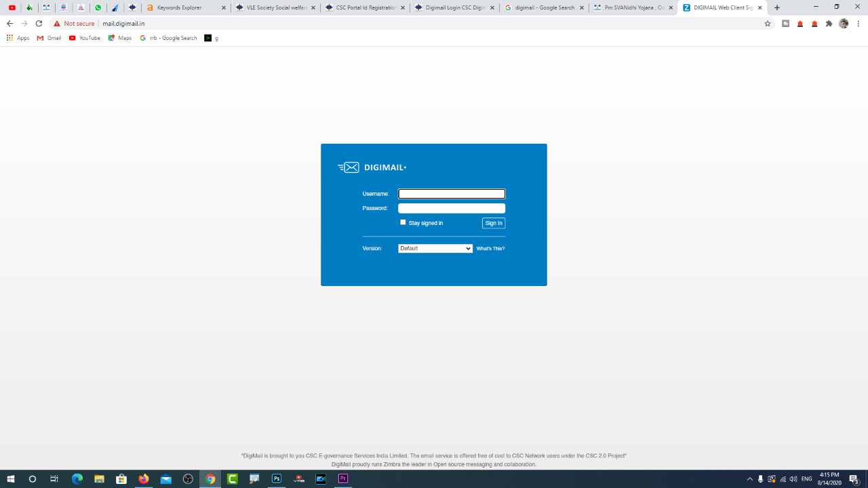The image size is (868, 488).
Task: Open the Windows Start menu
Action: click(11, 479)
